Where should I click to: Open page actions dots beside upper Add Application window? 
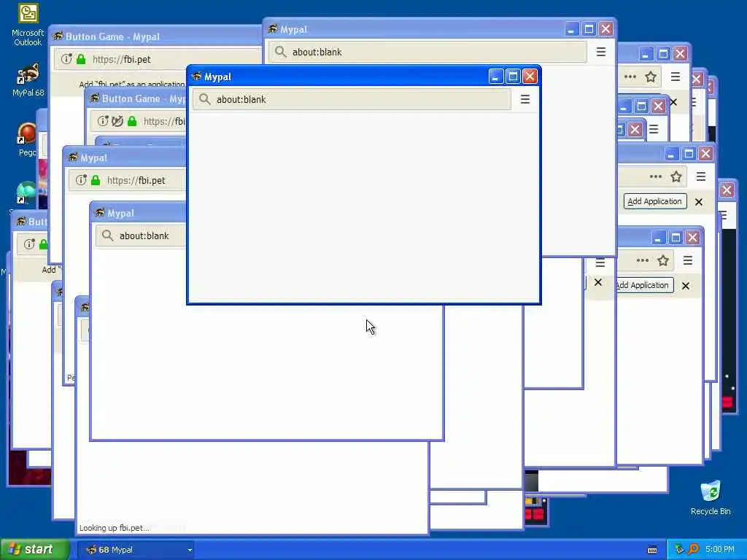click(656, 176)
